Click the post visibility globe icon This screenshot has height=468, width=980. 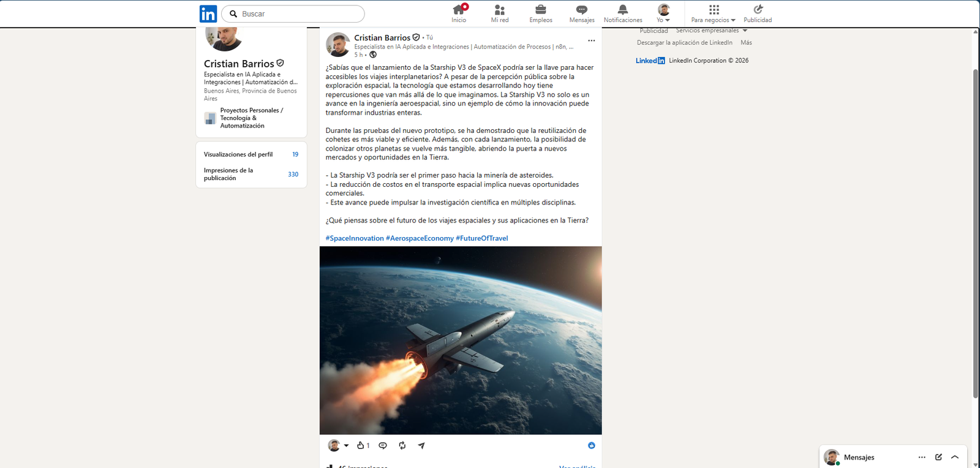[x=373, y=55]
